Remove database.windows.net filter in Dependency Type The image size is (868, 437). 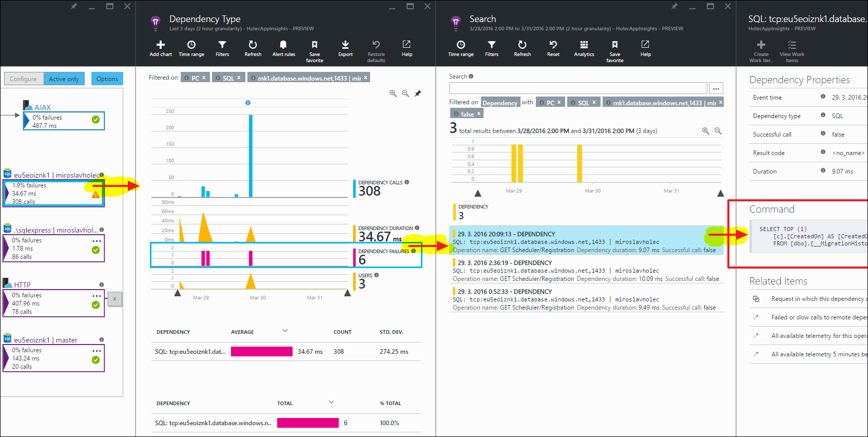(365, 78)
